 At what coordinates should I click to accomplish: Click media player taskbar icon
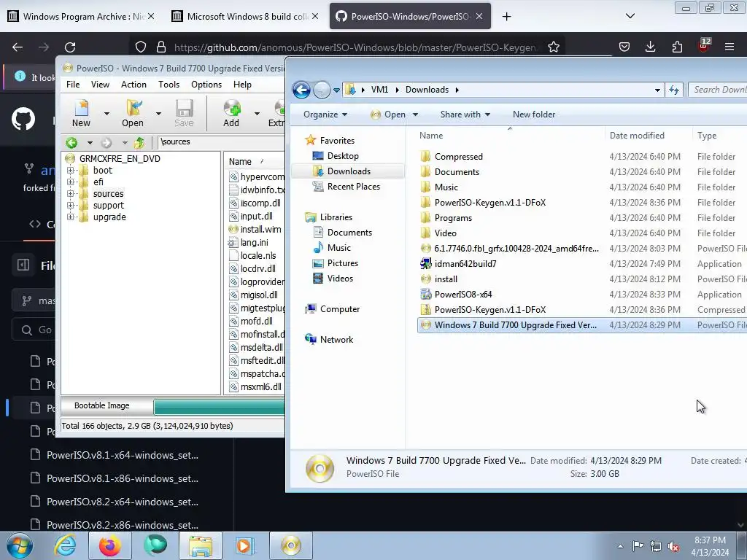[x=246, y=545]
